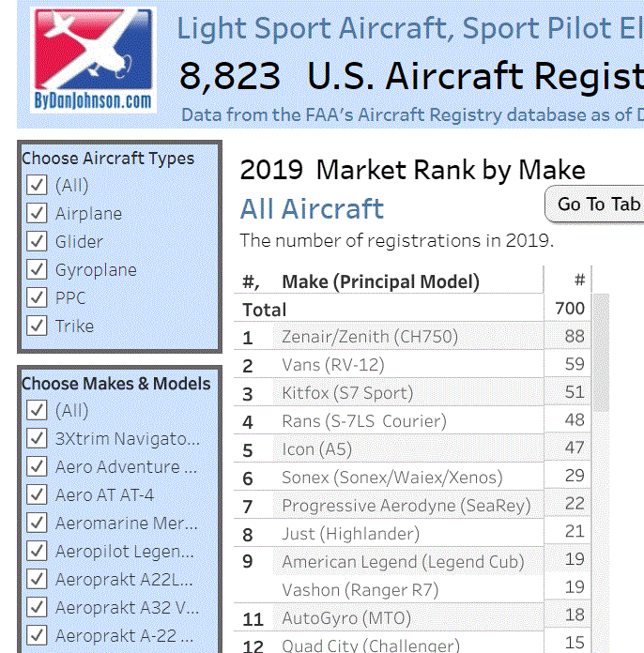Toggle the Glider checkbox

pos(37,241)
